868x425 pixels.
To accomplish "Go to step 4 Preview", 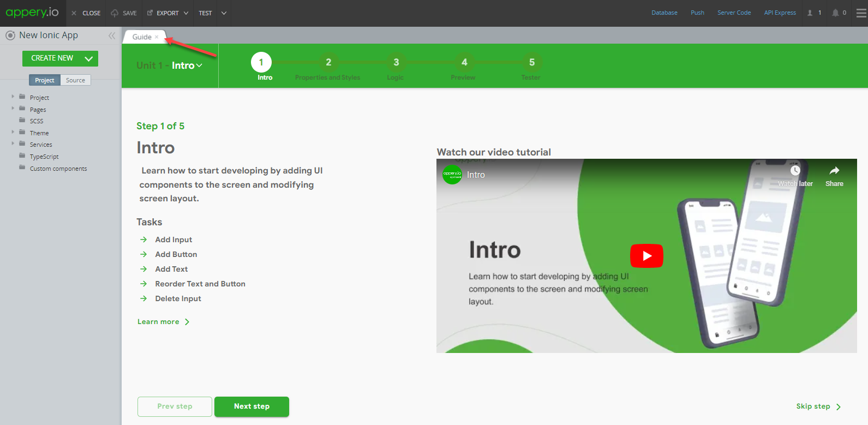I will [464, 62].
